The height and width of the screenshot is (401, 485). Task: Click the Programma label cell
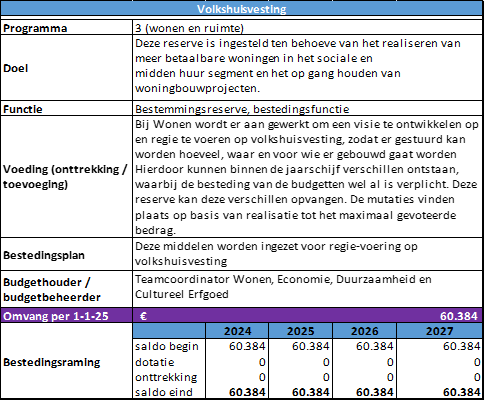[x=67, y=28]
